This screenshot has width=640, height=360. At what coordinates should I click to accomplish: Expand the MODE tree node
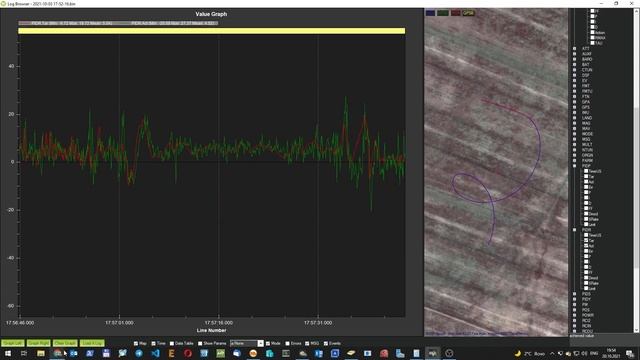click(x=575, y=133)
